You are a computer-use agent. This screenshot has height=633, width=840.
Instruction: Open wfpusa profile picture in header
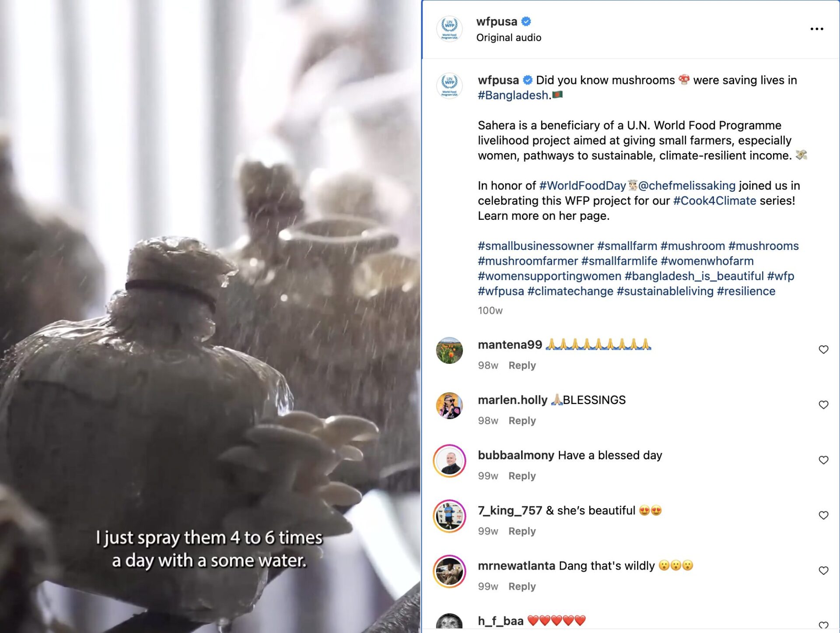click(x=449, y=29)
